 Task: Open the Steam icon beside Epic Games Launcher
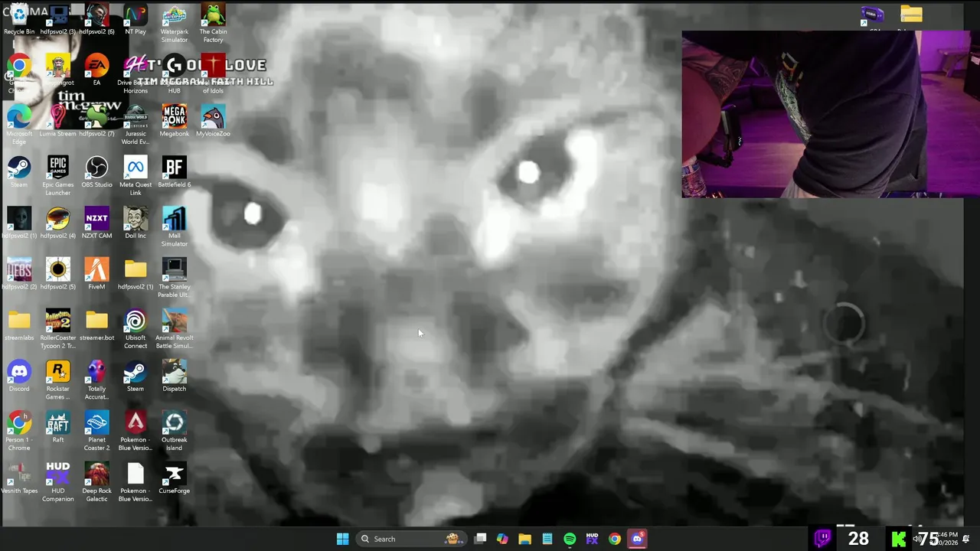click(x=19, y=172)
